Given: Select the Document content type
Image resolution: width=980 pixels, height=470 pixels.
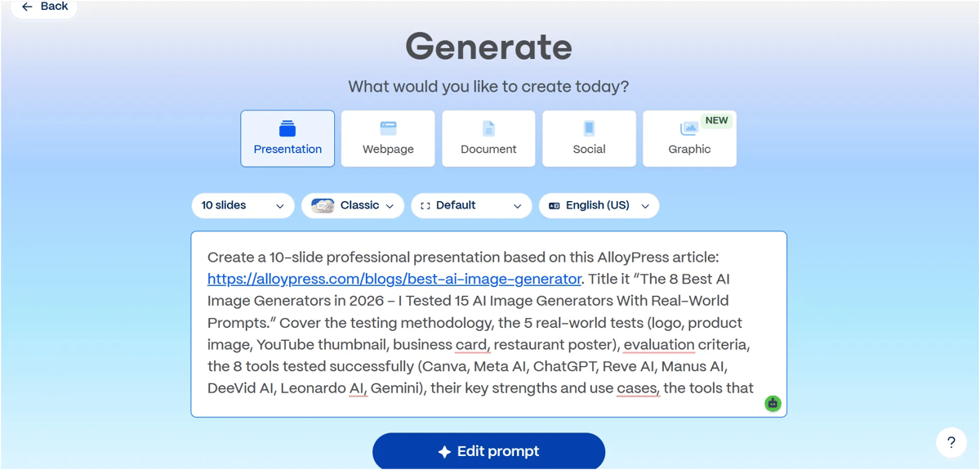Looking at the screenshot, I should [488, 139].
